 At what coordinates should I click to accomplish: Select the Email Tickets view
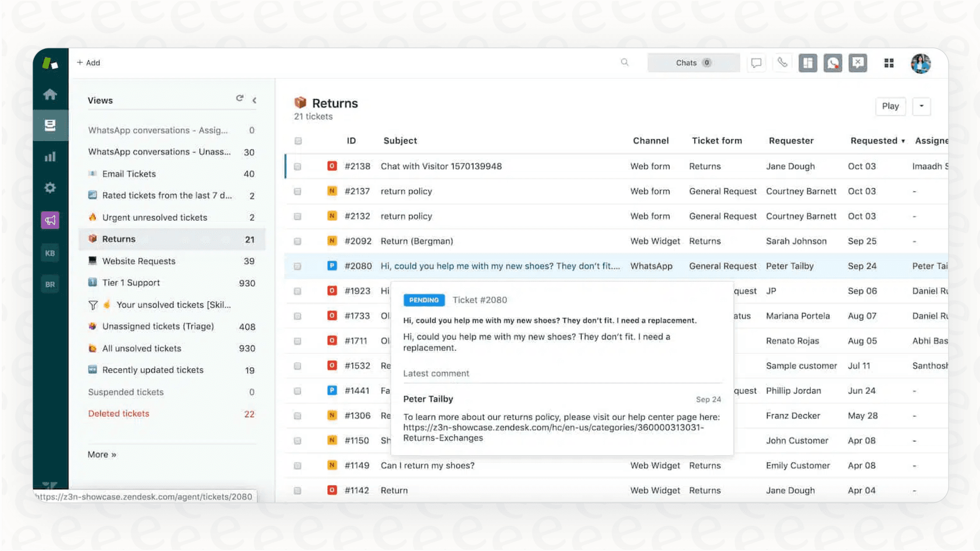(x=129, y=173)
